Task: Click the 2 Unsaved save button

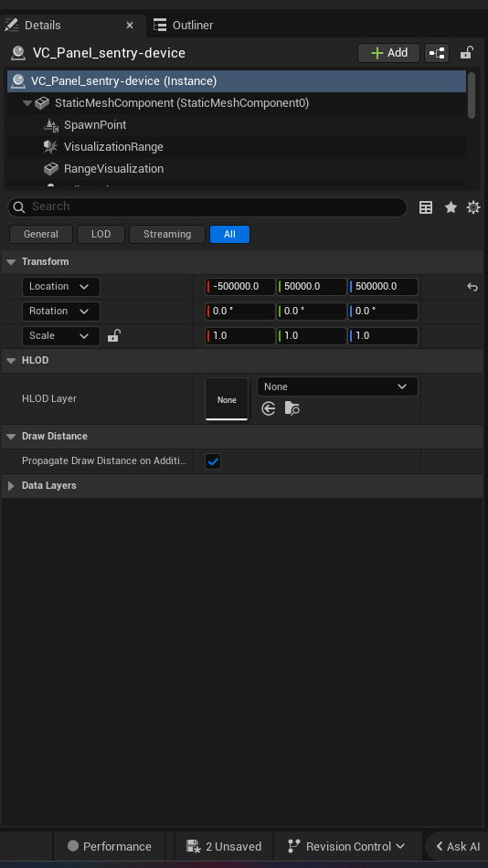Action: 224,846
